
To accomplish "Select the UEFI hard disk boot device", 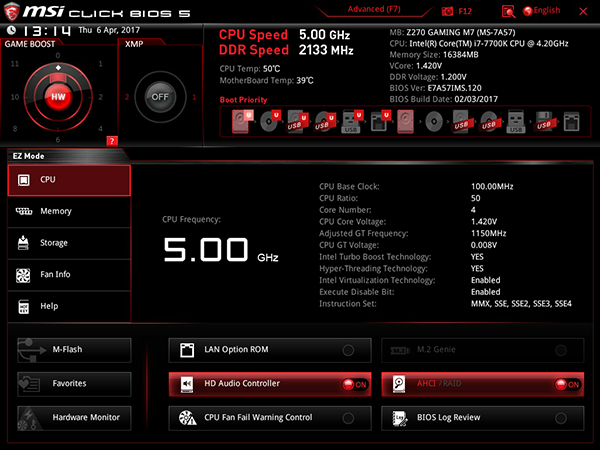I will (241, 121).
